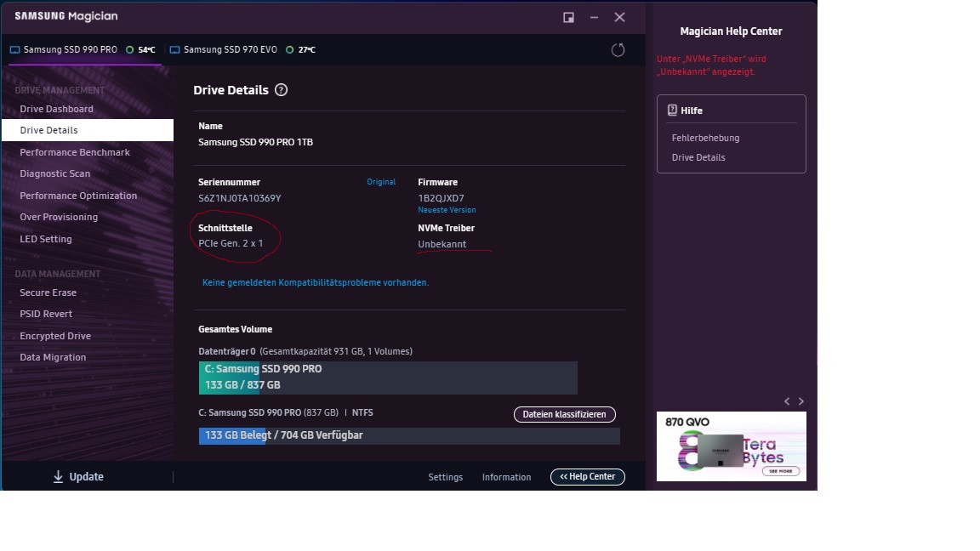This screenshot has height=551, width=980.
Task: Click the Update button
Action: pos(78,477)
